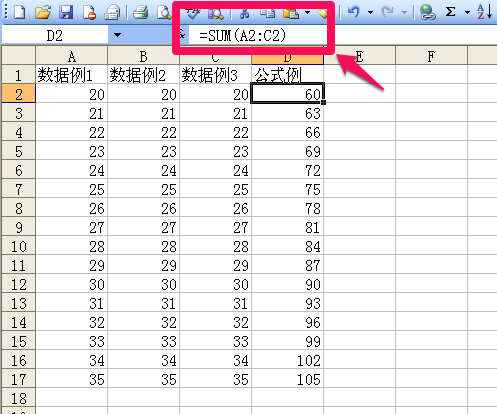This screenshot has width=497, height=414.
Task: Create a new blank workbook
Action: pos(19,12)
